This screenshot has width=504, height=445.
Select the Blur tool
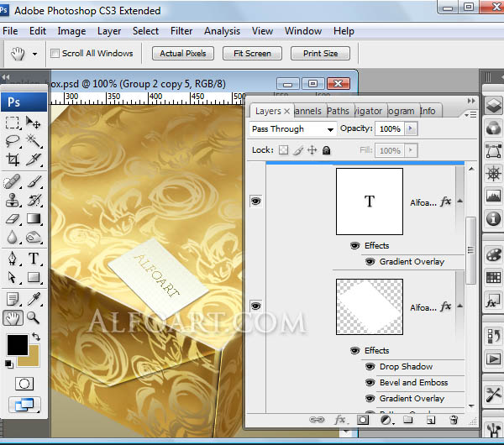tap(13, 238)
